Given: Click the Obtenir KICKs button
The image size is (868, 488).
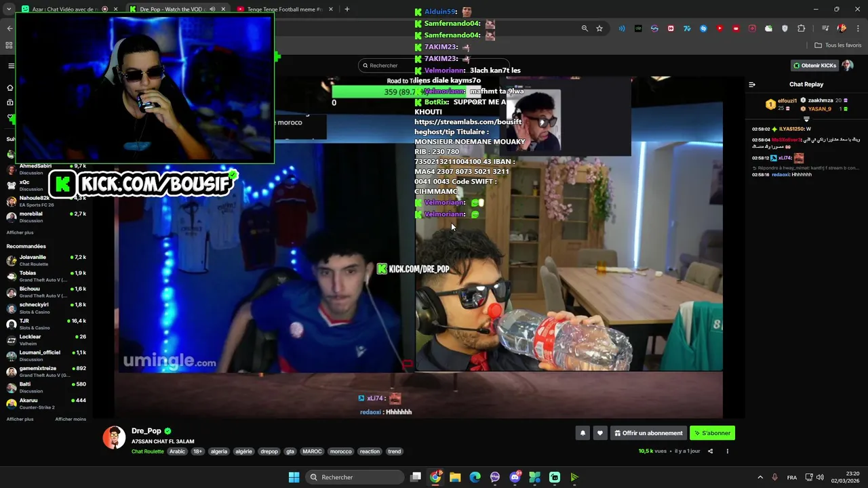Looking at the screenshot, I should (815, 65).
